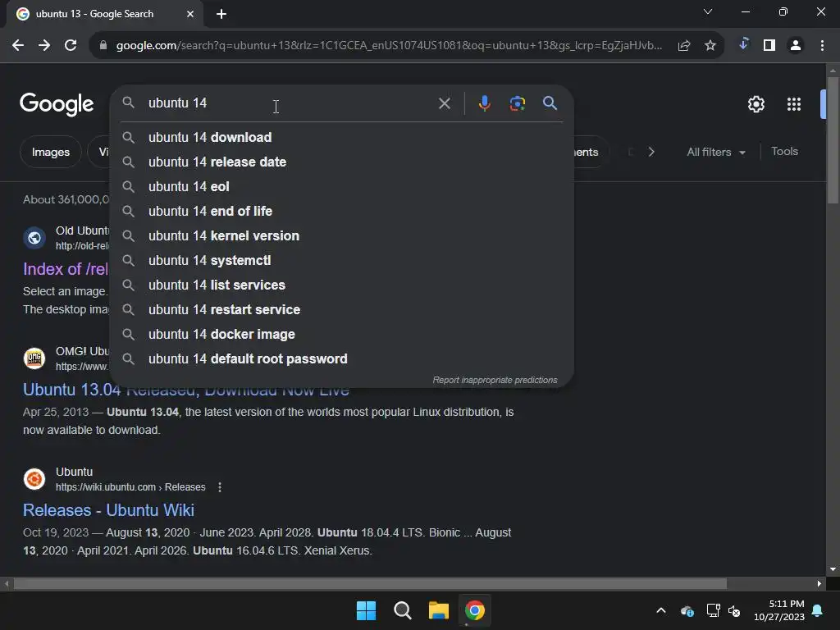The width and height of the screenshot is (840, 630).
Task: Click 'Report inappropriate predictions' link
Action: click(495, 380)
